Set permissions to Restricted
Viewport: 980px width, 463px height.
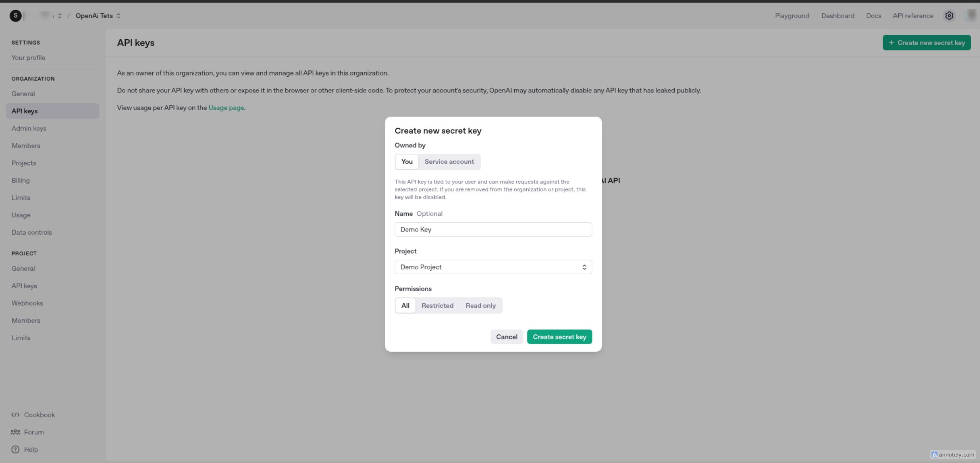click(437, 305)
